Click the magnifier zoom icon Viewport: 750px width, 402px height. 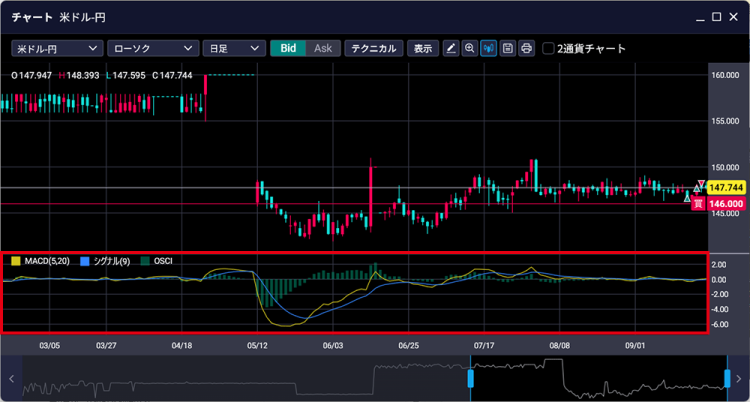[x=470, y=48]
